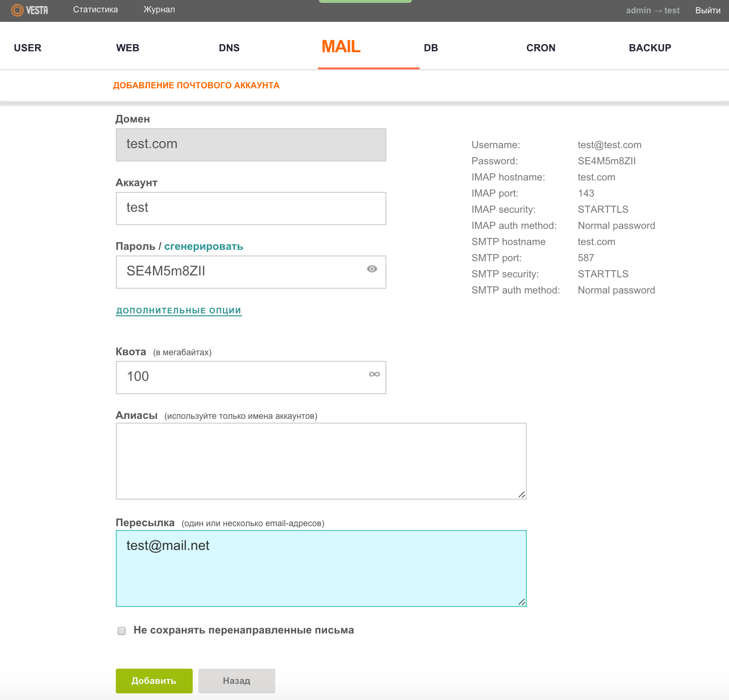This screenshot has height=700, width=729.
Task: Open the DB tab
Action: coord(431,48)
